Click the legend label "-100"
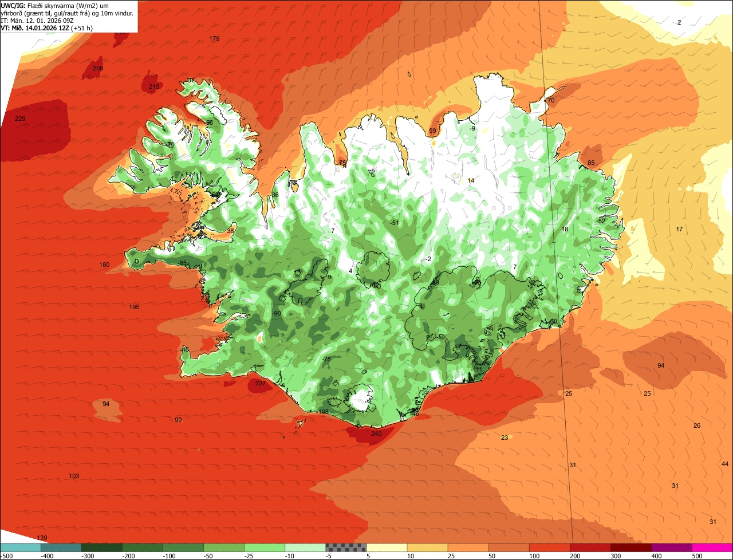733x560 pixels. 170,556
